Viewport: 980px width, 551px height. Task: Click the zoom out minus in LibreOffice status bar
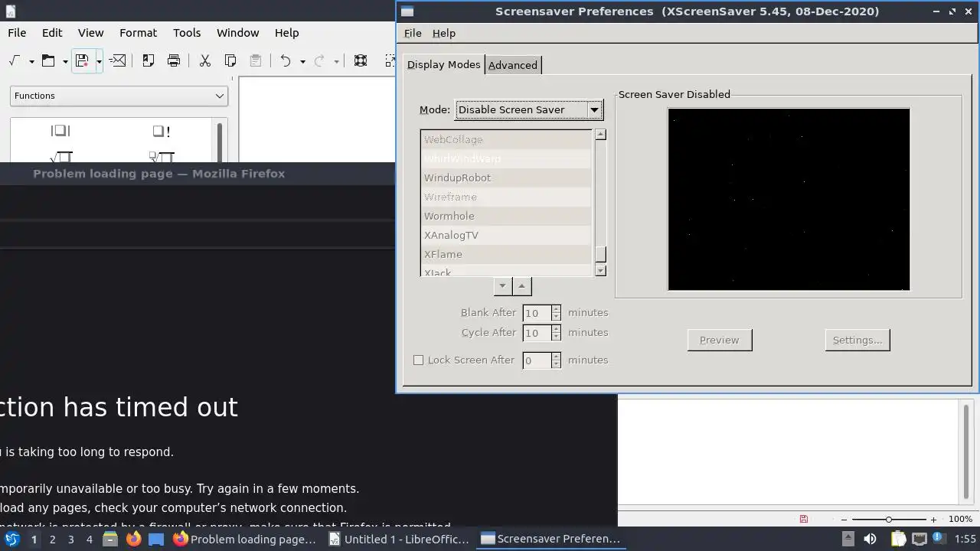(x=844, y=520)
